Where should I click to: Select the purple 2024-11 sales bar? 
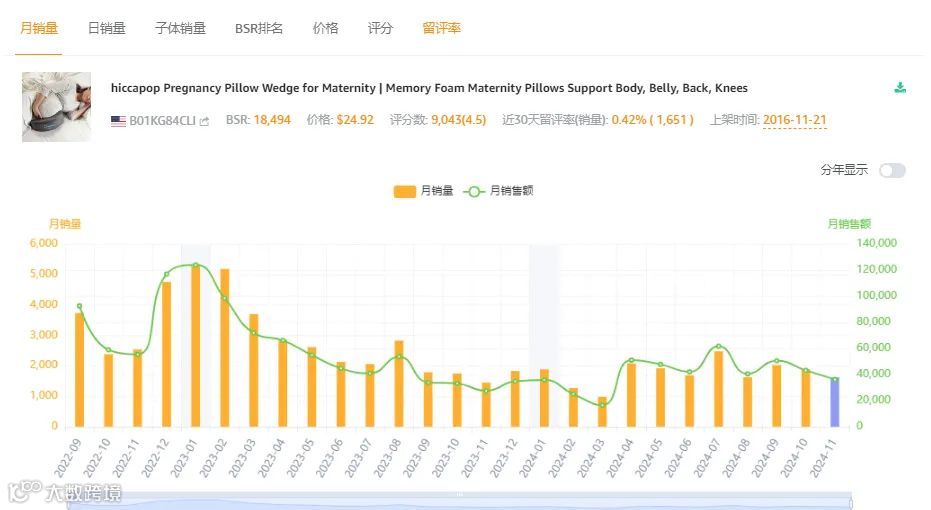(835, 403)
